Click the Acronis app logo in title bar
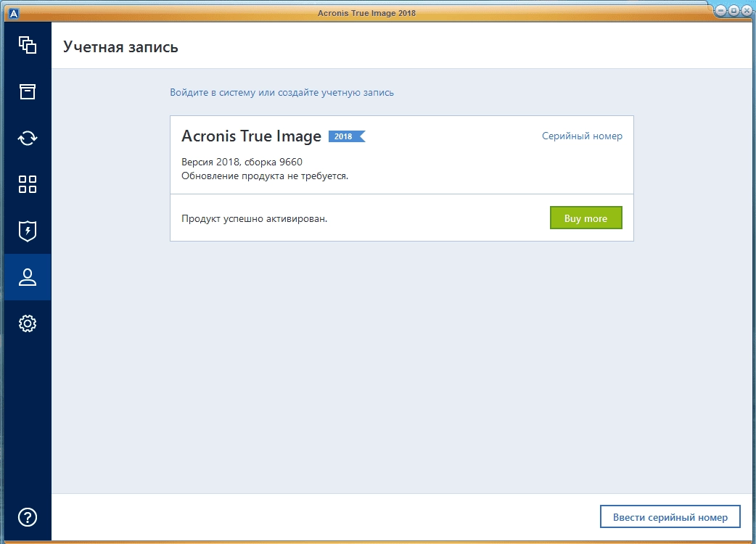Image resolution: width=756 pixels, height=544 pixels. pyautogui.click(x=14, y=14)
